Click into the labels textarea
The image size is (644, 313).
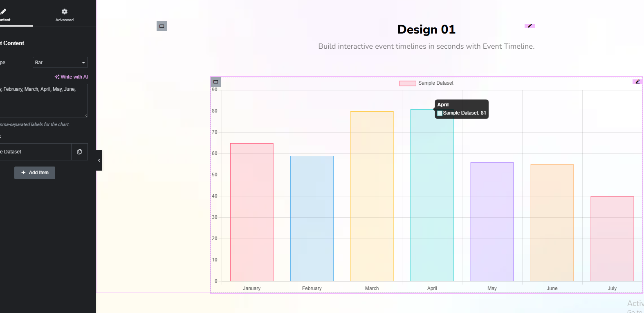43,101
